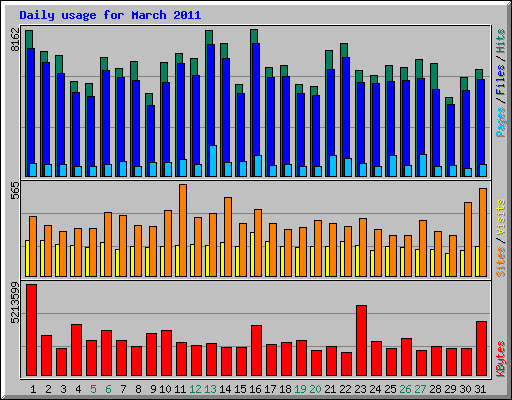Click the cyan Pages bar for day 27

(x=423, y=165)
